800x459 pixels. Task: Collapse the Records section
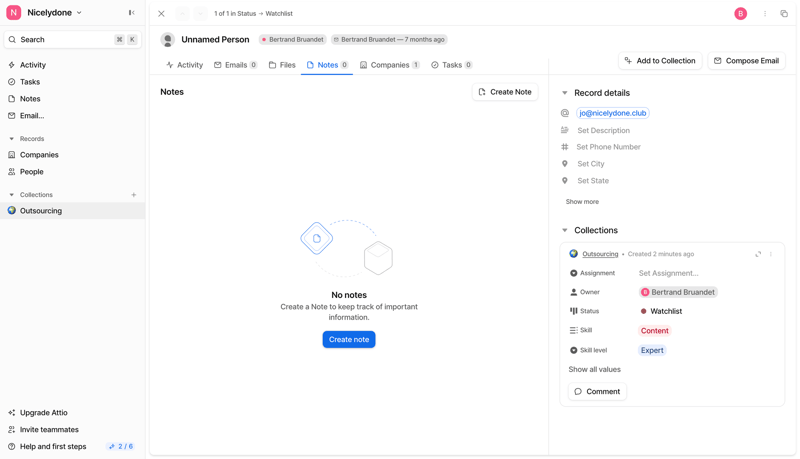[x=12, y=139]
